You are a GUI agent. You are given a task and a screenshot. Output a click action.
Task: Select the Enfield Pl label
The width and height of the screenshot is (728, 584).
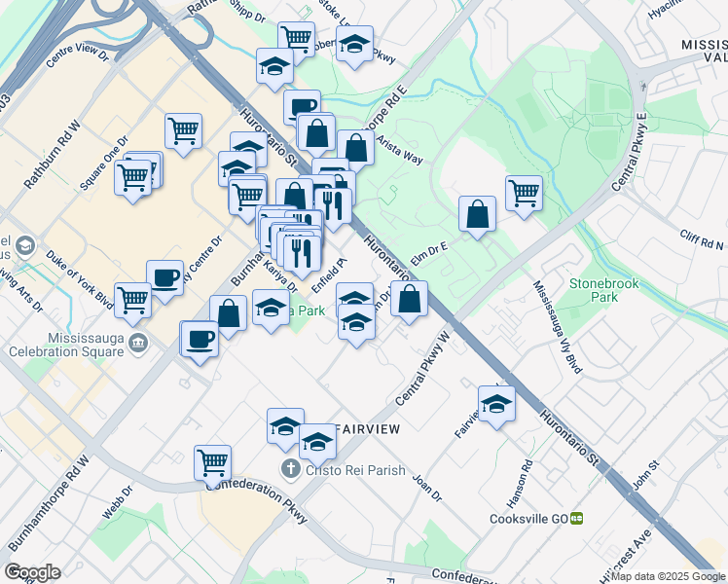tap(329, 275)
